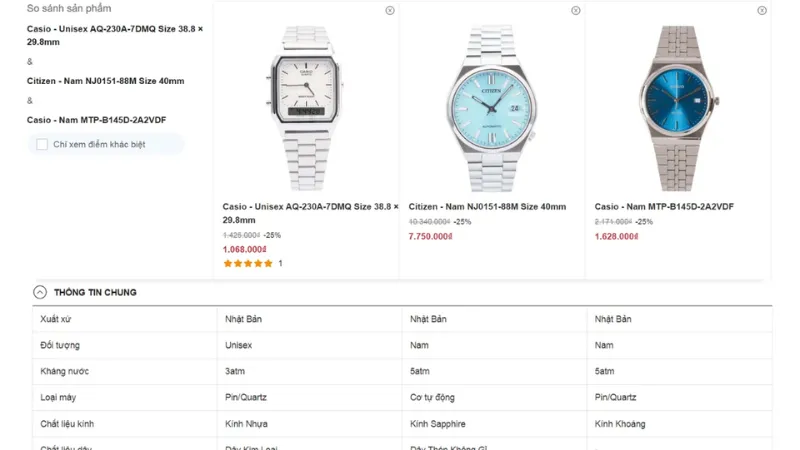This screenshot has width=800, height=450.
Task: Open Citizen NJ0151-88M watch image
Action: tap(491, 108)
